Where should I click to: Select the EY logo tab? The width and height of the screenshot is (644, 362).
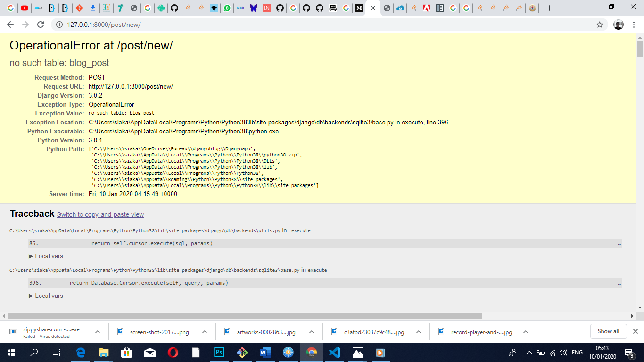click(107, 8)
